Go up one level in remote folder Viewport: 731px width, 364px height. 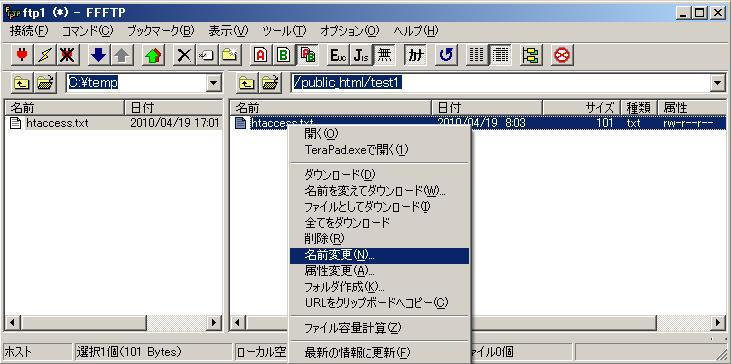pyautogui.click(x=246, y=83)
